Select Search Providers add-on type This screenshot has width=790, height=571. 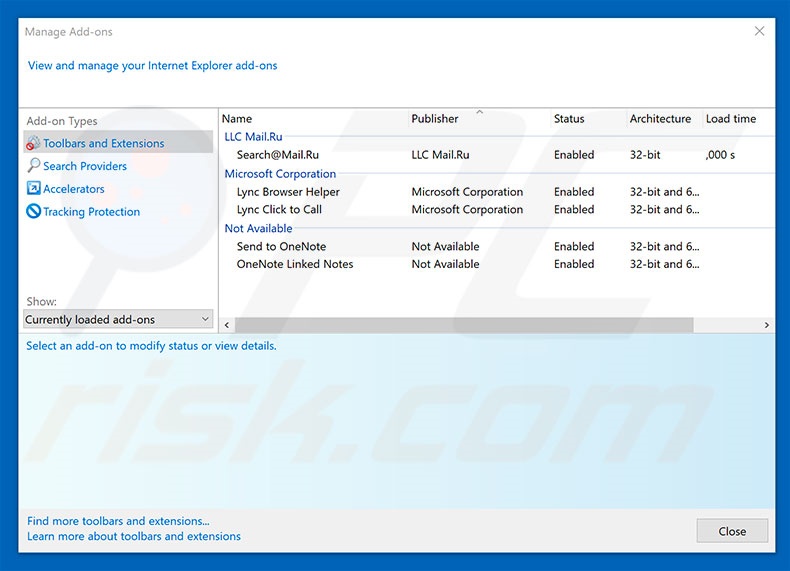click(x=85, y=166)
